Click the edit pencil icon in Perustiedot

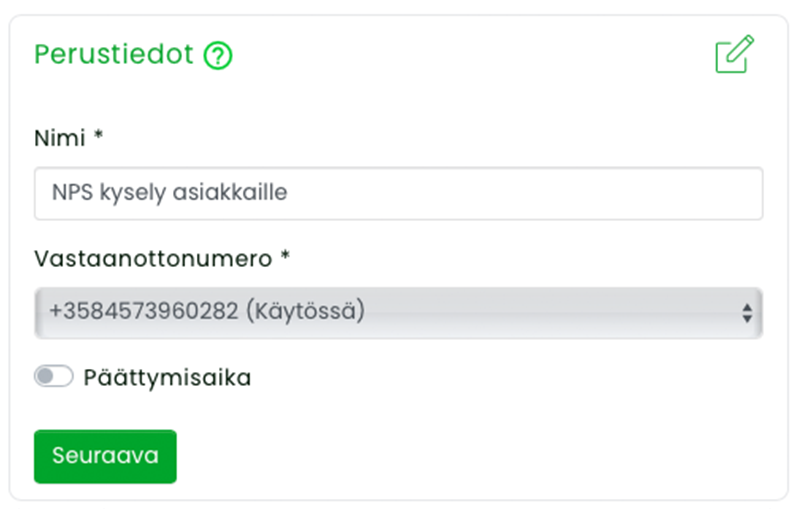click(734, 54)
